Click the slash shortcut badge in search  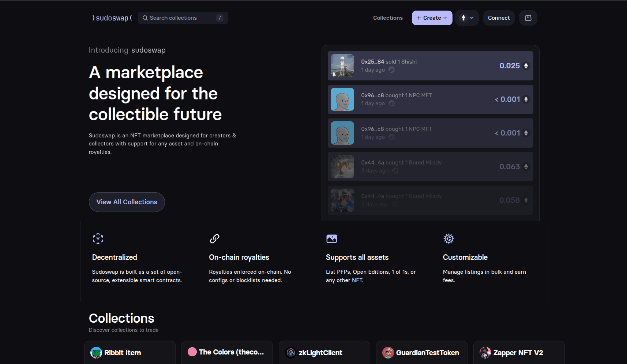(x=220, y=18)
